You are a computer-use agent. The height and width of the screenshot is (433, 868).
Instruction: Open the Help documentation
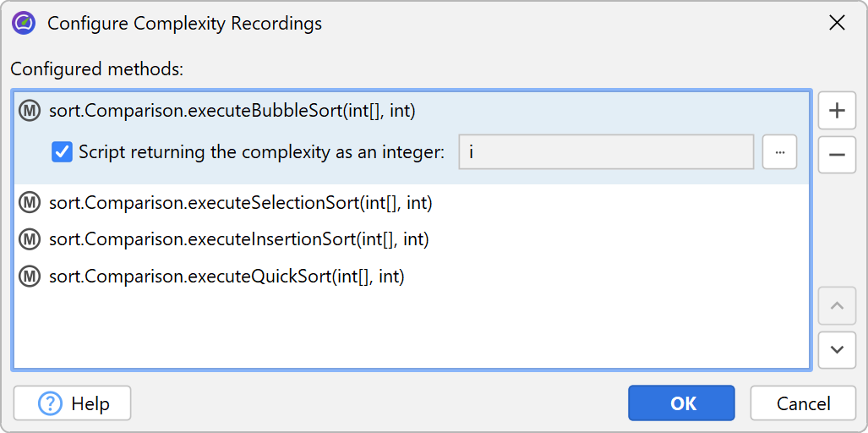pos(73,403)
